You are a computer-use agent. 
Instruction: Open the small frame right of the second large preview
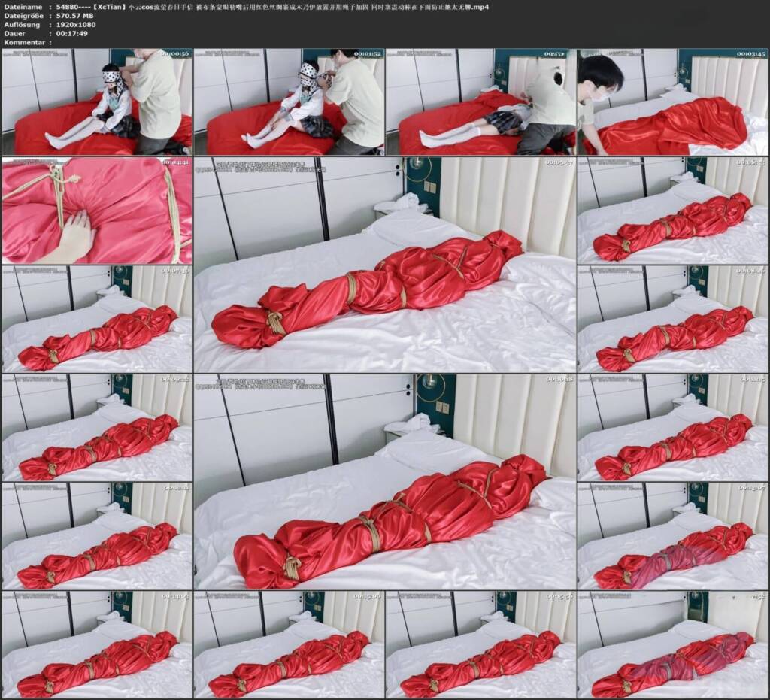pos(673,428)
